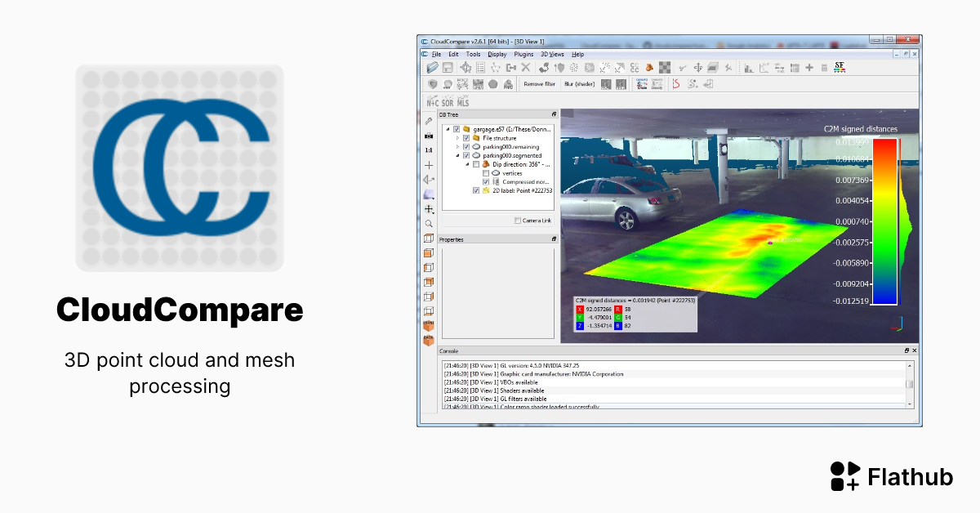Select the Segment (scissors) tool
Viewport: 980px width, 513px height.
click(682, 67)
